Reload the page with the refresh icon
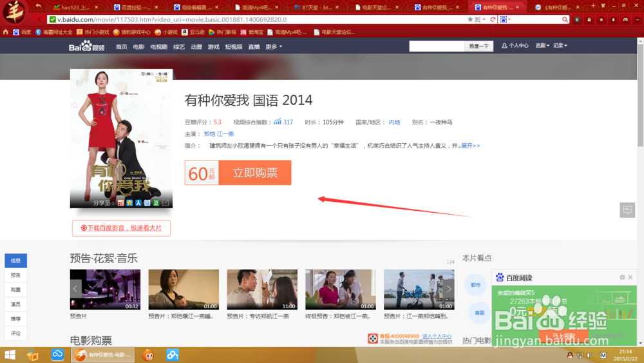The height and width of the screenshot is (363, 644). click(493, 19)
